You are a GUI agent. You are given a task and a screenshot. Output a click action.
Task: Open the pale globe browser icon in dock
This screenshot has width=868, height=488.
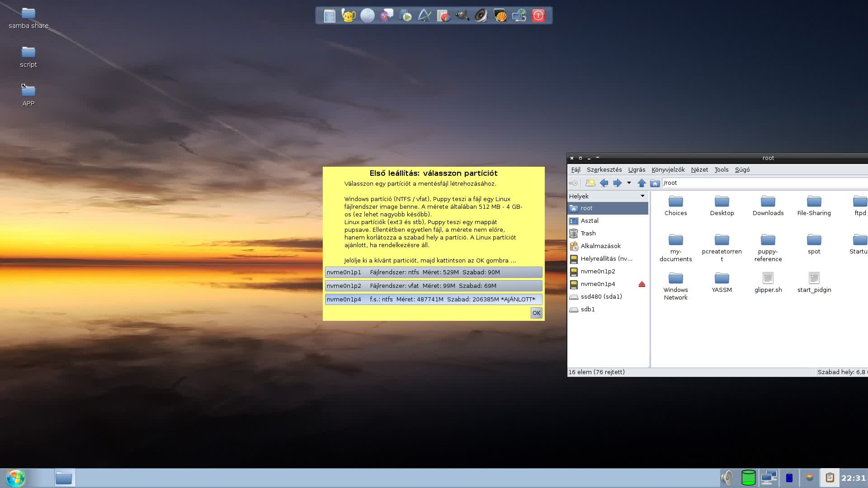[x=368, y=16]
